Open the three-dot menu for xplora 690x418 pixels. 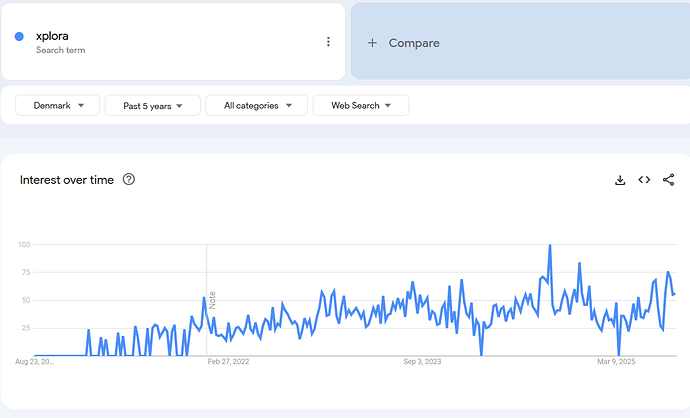[328, 42]
